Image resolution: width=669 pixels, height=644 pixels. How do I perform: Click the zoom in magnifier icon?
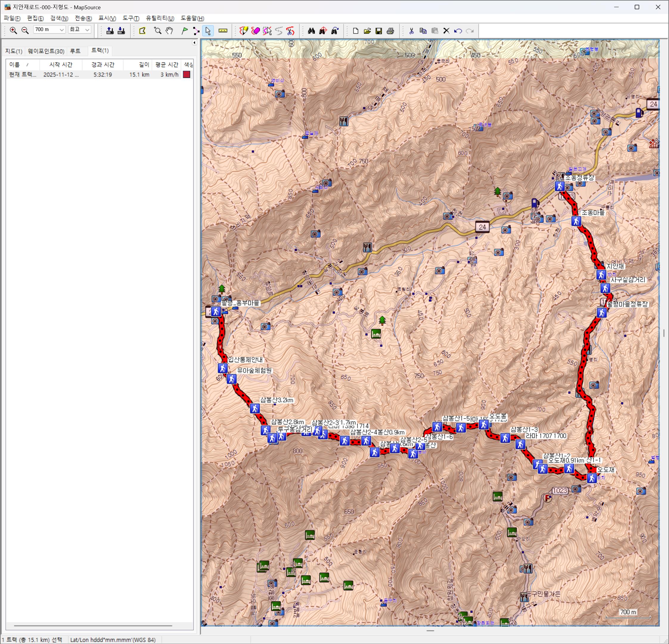point(13,31)
